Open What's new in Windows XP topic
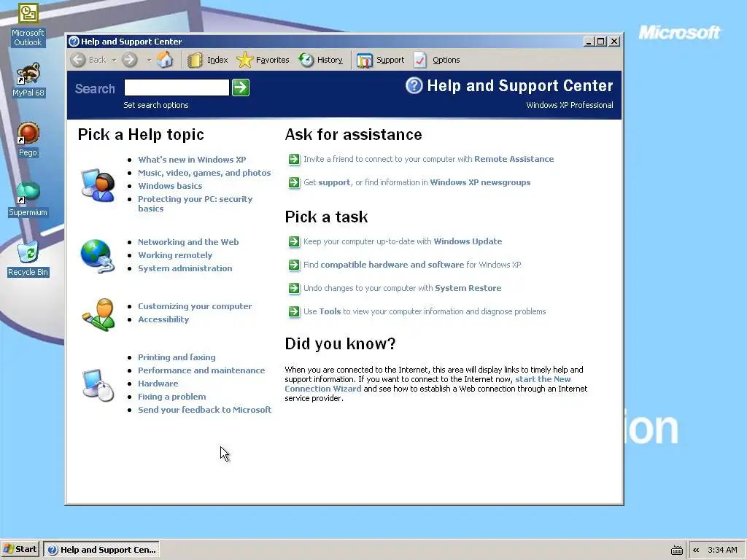The image size is (747, 560). 192,160
